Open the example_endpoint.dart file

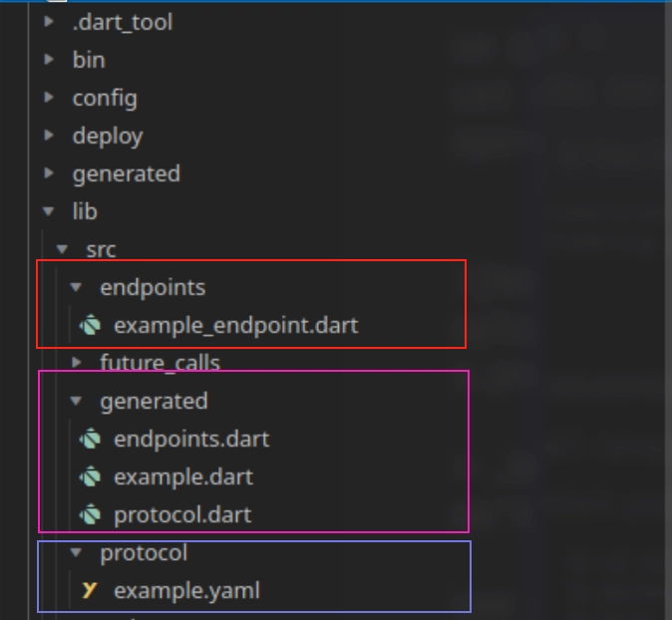[235, 326]
